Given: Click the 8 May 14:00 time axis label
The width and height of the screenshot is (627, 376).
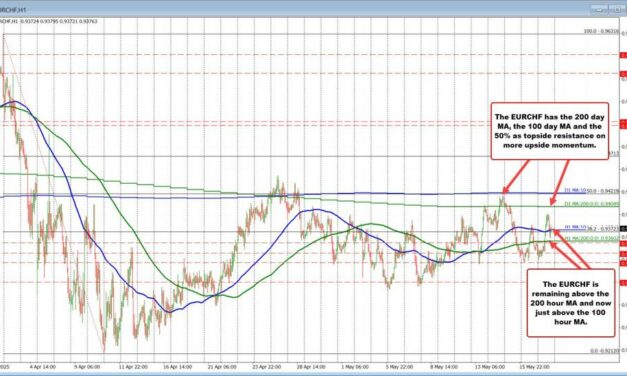Looking at the screenshot, I should click(x=444, y=366).
